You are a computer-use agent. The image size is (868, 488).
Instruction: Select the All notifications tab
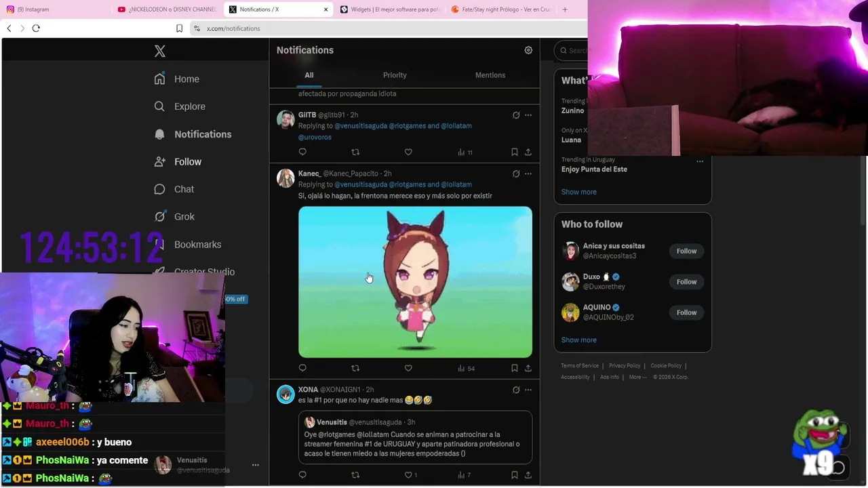(x=309, y=75)
